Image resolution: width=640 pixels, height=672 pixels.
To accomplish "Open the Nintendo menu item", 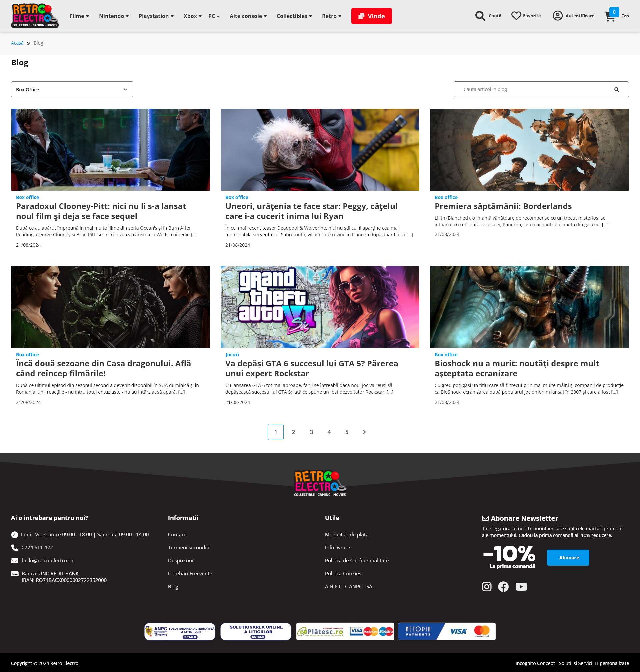I will [x=114, y=16].
